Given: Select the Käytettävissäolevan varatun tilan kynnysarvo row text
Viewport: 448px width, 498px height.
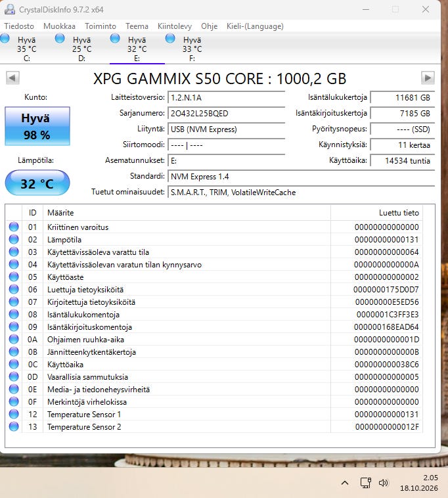Looking at the screenshot, I should (x=124, y=265).
